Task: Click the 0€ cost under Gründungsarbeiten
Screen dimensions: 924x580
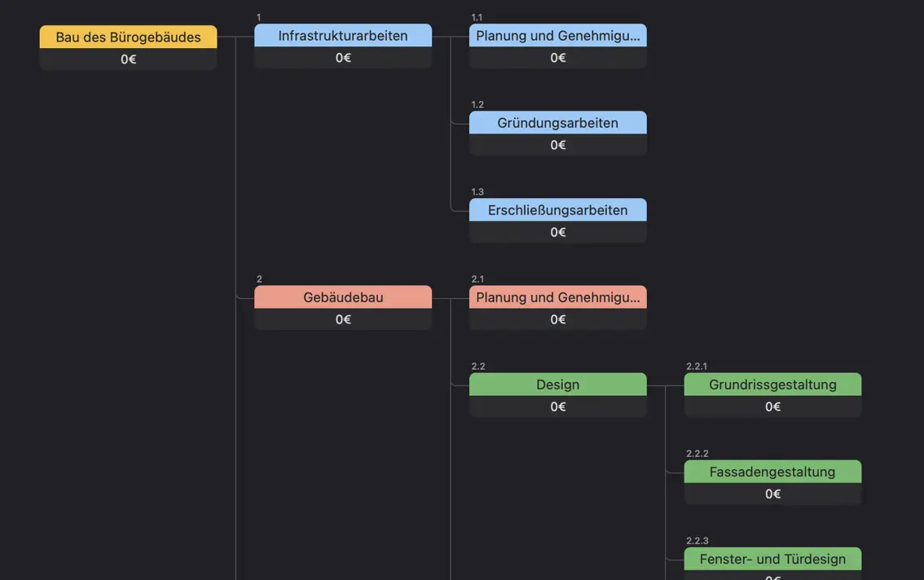Action: pyautogui.click(x=558, y=145)
